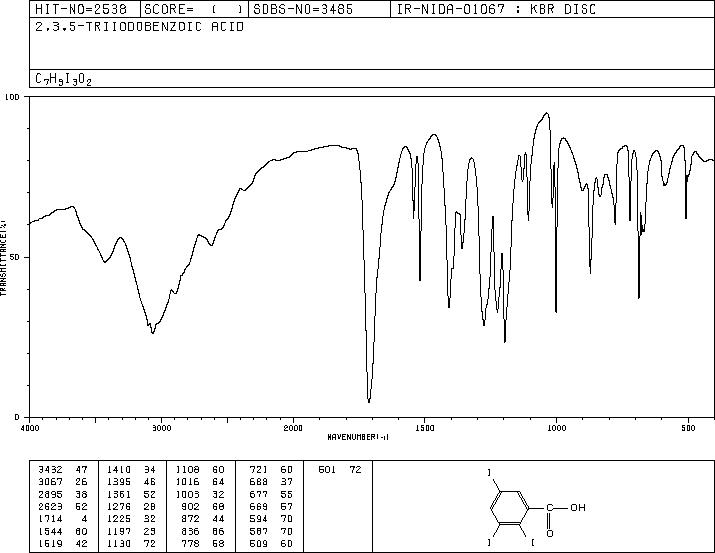Click the 1714 peak entry with transmittance 4
Image resolution: width=715 pixels, height=553 pixels.
tap(63, 519)
